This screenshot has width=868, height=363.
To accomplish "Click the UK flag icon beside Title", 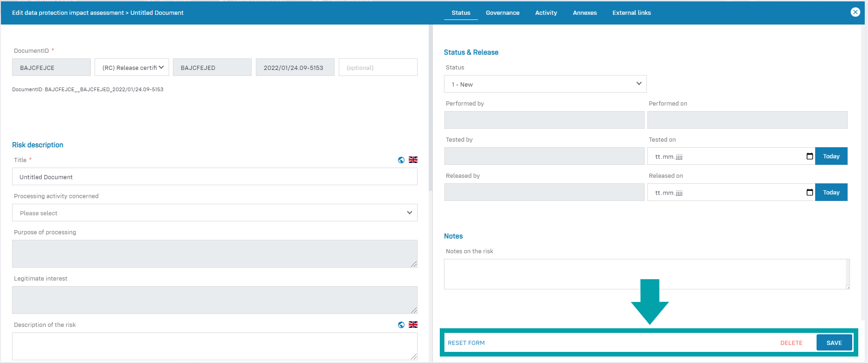I will click(x=413, y=160).
